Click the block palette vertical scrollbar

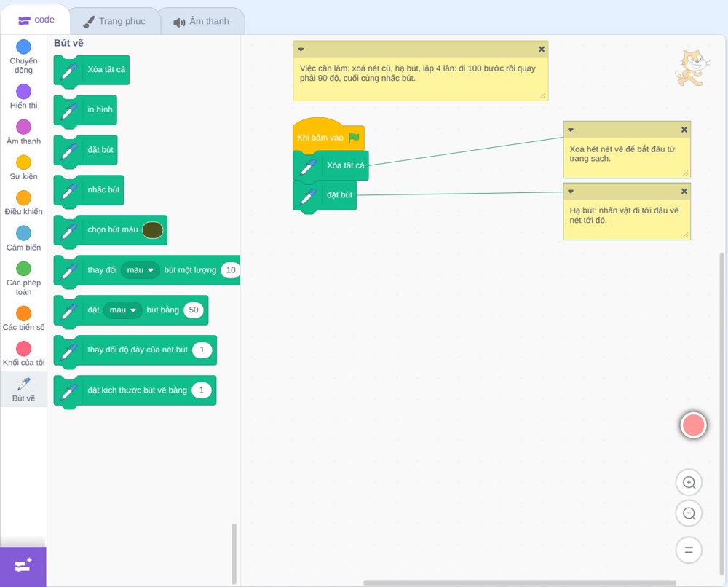(x=234, y=553)
